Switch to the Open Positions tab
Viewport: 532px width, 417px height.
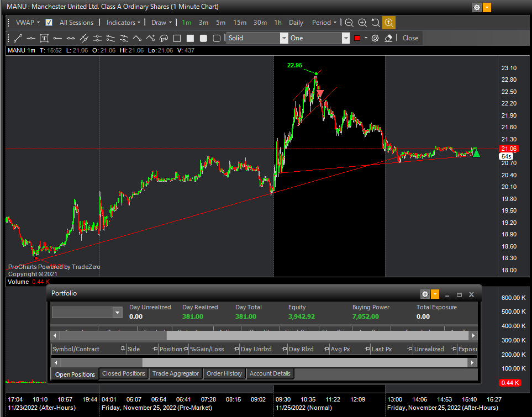(75, 374)
